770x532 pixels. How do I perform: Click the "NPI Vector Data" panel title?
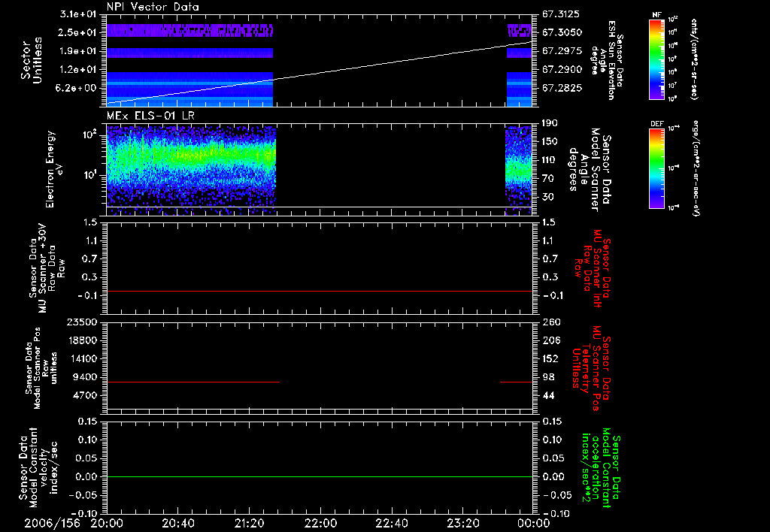(x=153, y=7)
